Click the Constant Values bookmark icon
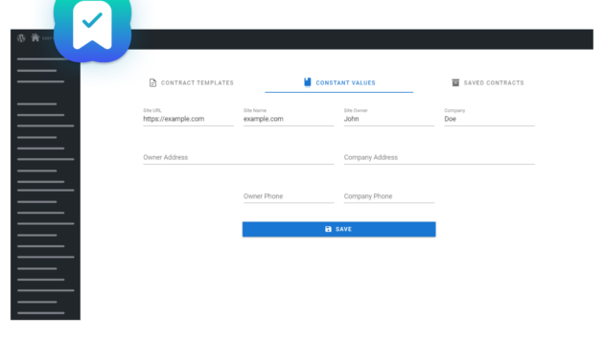Screen dimensions: 604x364 (308, 82)
